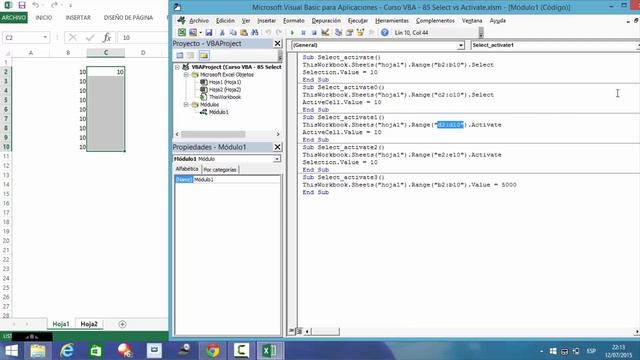The image size is (640, 360).
Task: Open the Insert UserForm dropdown arrow
Action: [200, 33]
